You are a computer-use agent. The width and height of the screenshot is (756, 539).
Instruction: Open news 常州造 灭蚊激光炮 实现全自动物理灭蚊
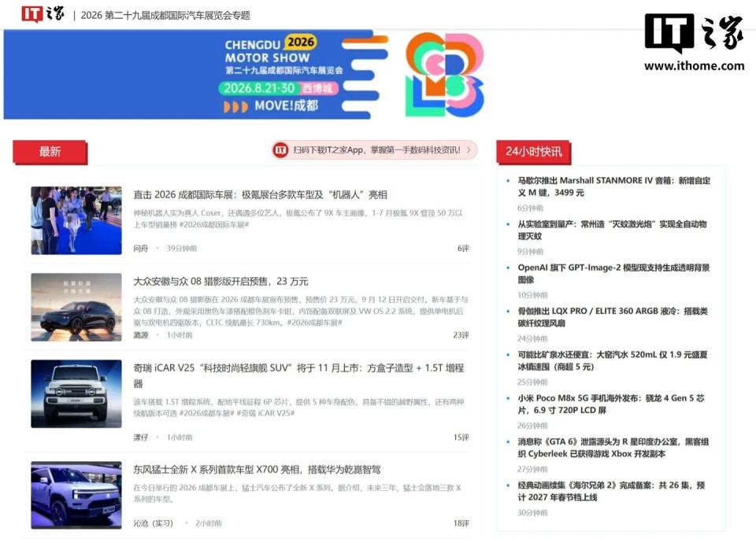point(613,231)
